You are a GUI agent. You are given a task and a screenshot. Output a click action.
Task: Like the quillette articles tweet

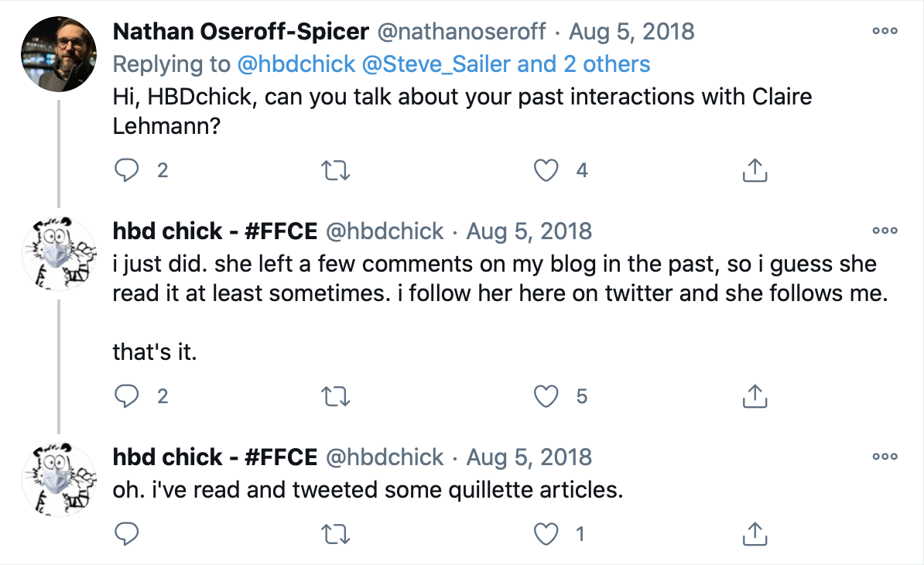point(547,533)
